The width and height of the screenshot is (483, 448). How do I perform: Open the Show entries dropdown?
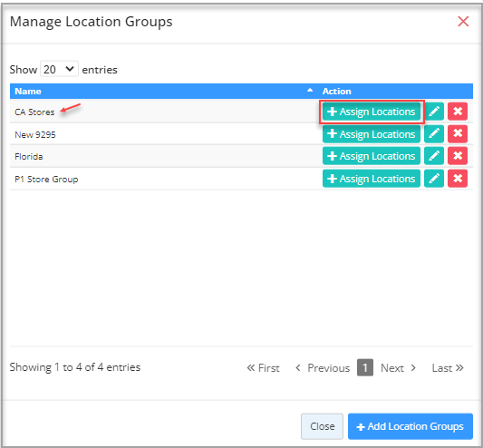(59, 69)
